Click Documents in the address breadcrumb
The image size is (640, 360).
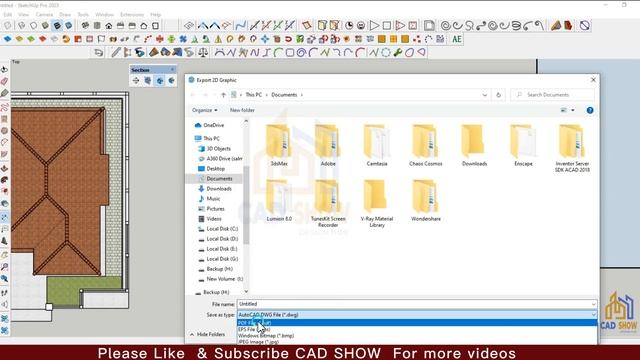tap(284, 95)
